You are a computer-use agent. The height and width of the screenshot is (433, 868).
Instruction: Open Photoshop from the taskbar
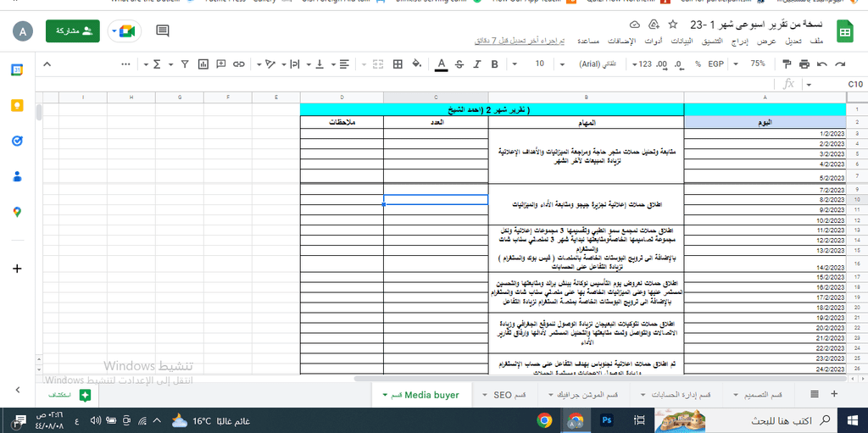click(x=607, y=421)
